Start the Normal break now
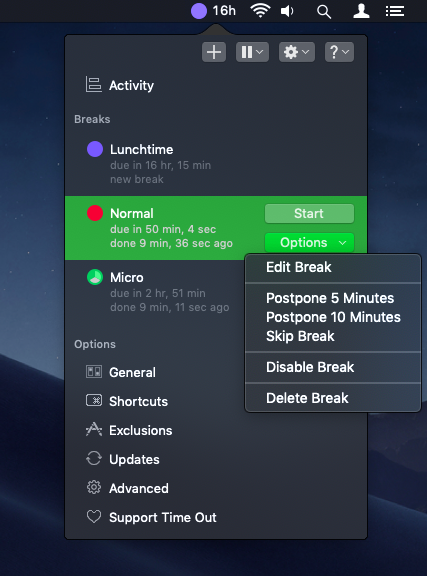Viewport: 427px width, 576px height. click(x=309, y=213)
